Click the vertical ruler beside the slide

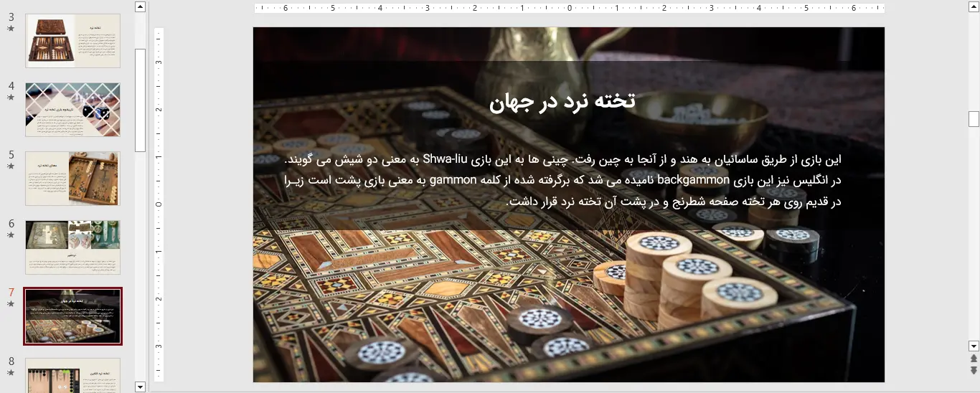(159, 204)
